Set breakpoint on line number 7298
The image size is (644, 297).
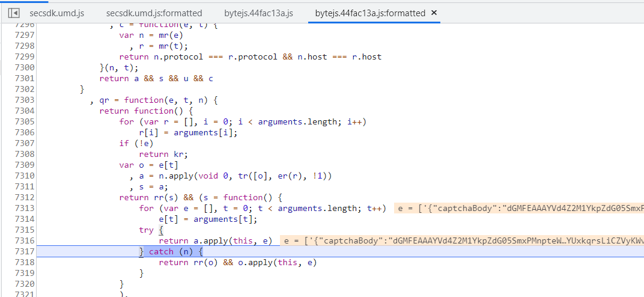(24, 46)
